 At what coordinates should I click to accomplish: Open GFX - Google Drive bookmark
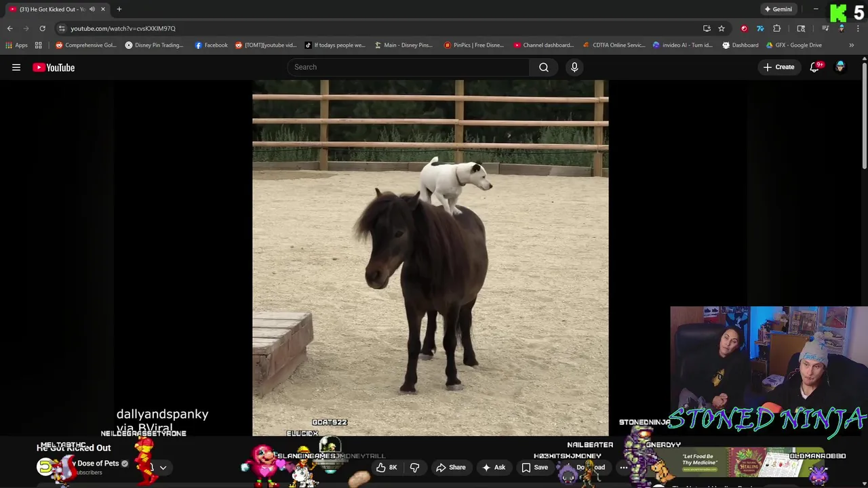tap(793, 45)
